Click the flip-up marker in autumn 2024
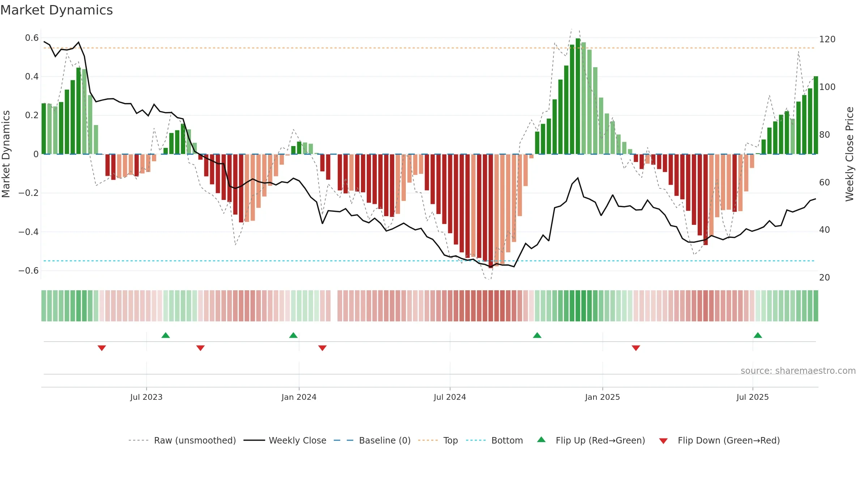Image resolution: width=868 pixels, height=488 pixels. [537, 335]
